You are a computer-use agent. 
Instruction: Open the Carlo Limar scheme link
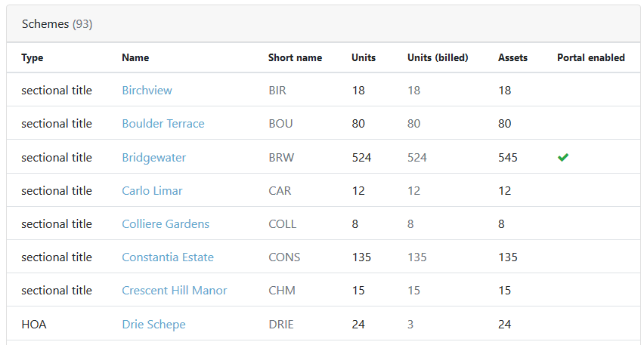click(152, 191)
